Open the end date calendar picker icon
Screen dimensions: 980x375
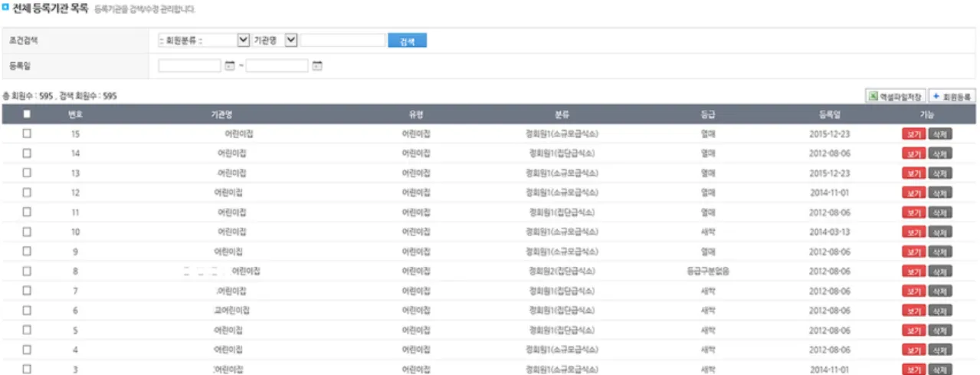point(317,66)
